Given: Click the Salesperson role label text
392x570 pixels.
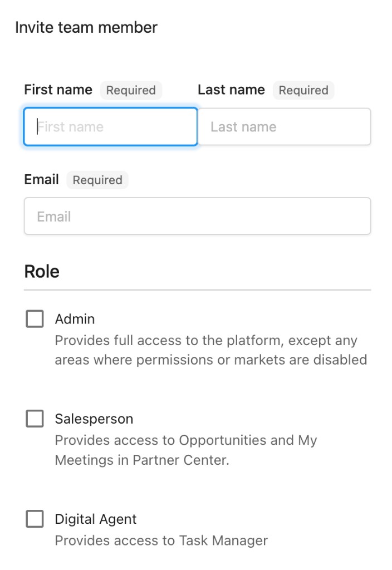Looking at the screenshot, I should pyautogui.click(x=94, y=419).
